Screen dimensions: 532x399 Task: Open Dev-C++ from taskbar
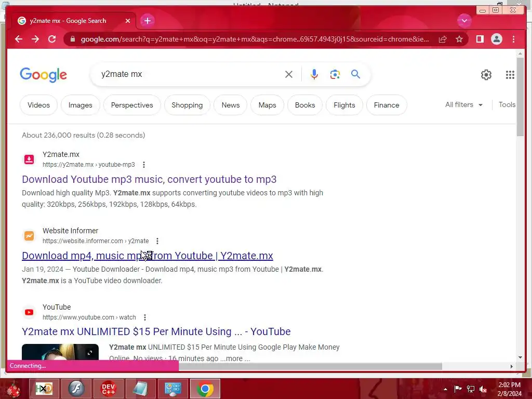[108, 389]
